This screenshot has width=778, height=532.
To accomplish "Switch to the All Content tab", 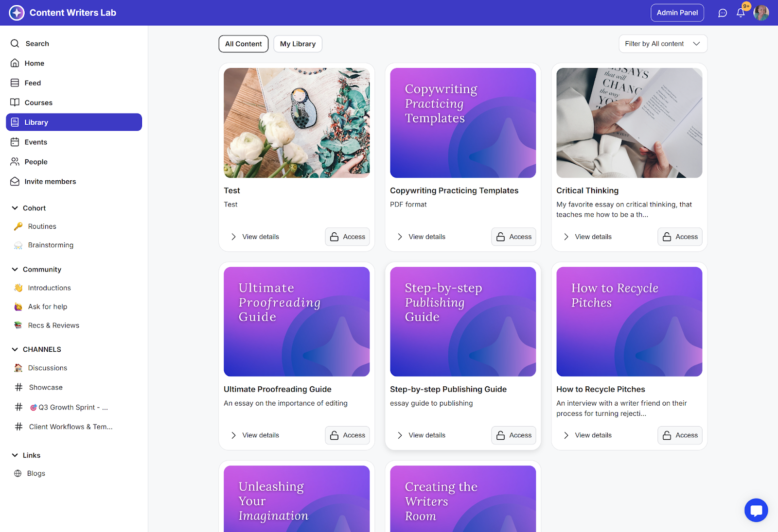I will click(x=244, y=44).
